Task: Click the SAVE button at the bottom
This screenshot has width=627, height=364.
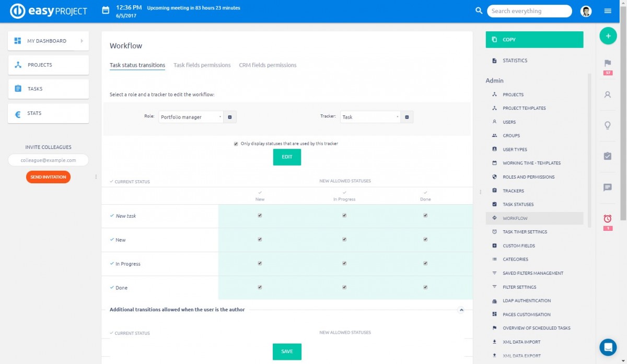Action: pyautogui.click(x=286, y=351)
